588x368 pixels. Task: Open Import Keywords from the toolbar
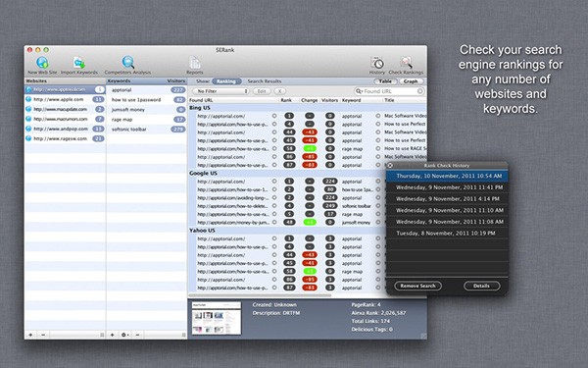click(79, 63)
